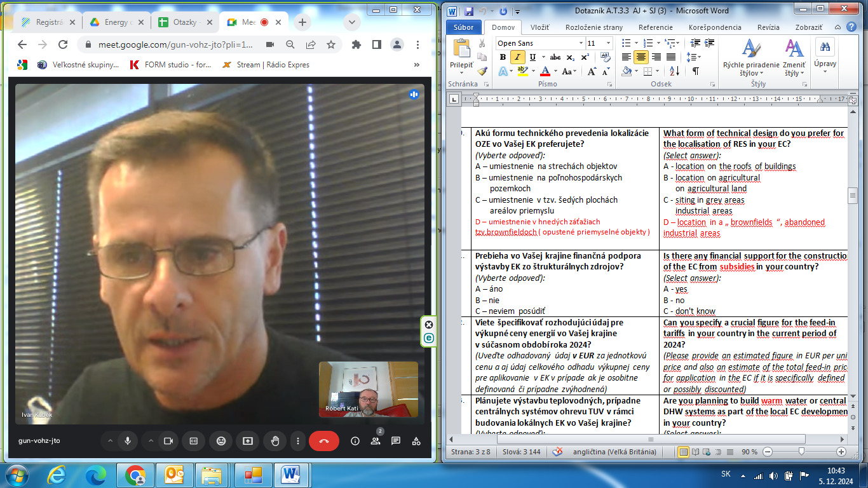Open the Referencie ribbon tab
Viewport: 868px width, 488px height.
click(x=655, y=27)
